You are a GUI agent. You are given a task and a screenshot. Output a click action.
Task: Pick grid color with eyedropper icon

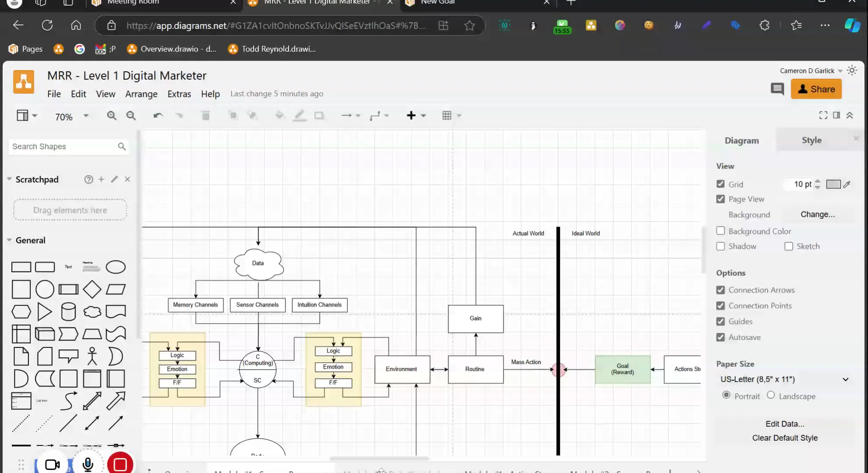point(847,184)
